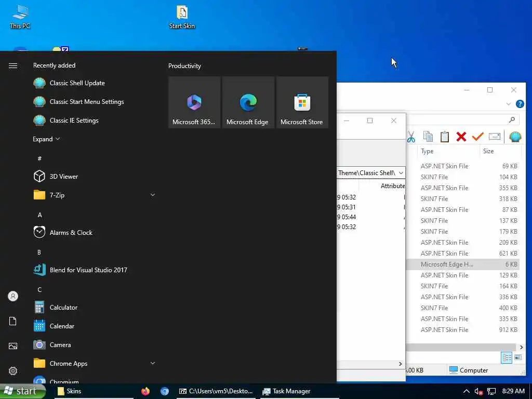The height and width of the screenshot is (399, 532).
Task: Select the SKIN7 File 400 KB row
Action: (x=463, y=308)
